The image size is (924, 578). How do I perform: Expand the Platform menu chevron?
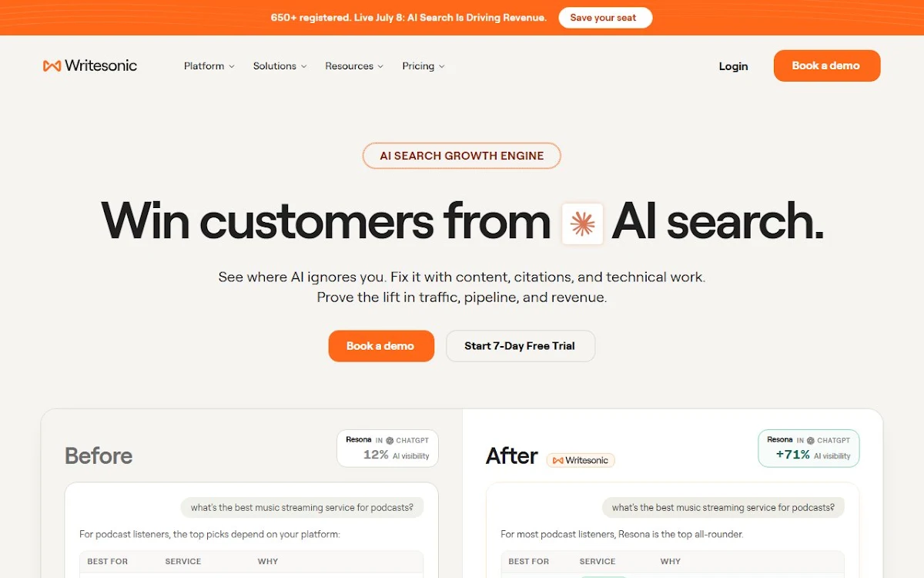[232, 66]
